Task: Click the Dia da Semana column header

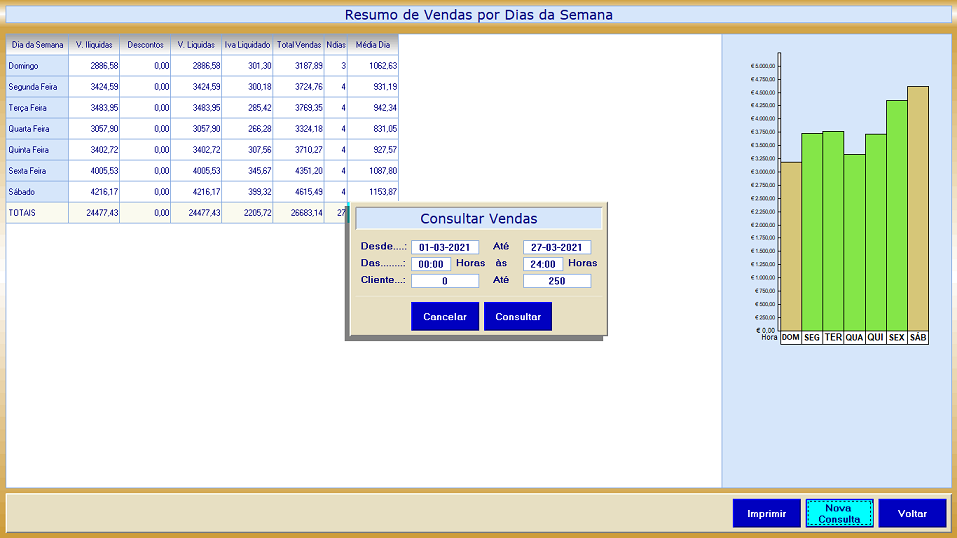Action: (x=37, y=45)
